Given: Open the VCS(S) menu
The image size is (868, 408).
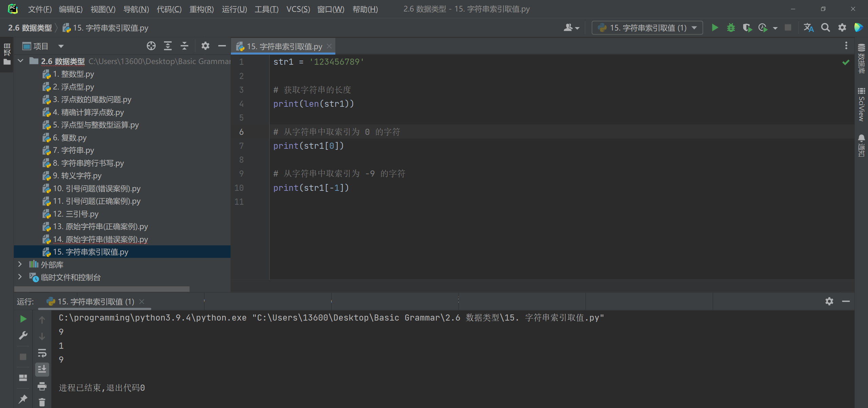Looking at the screenshot, I should [x=298, y=9].
